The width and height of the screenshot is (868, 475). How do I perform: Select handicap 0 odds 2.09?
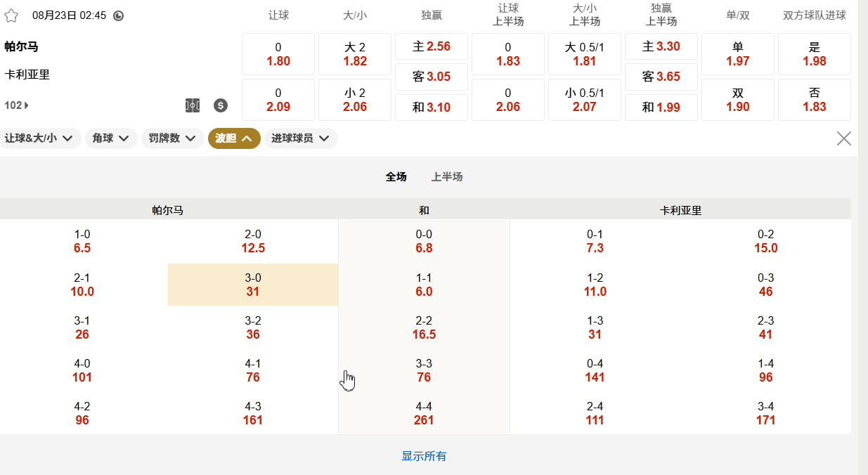tap(278, 100)
